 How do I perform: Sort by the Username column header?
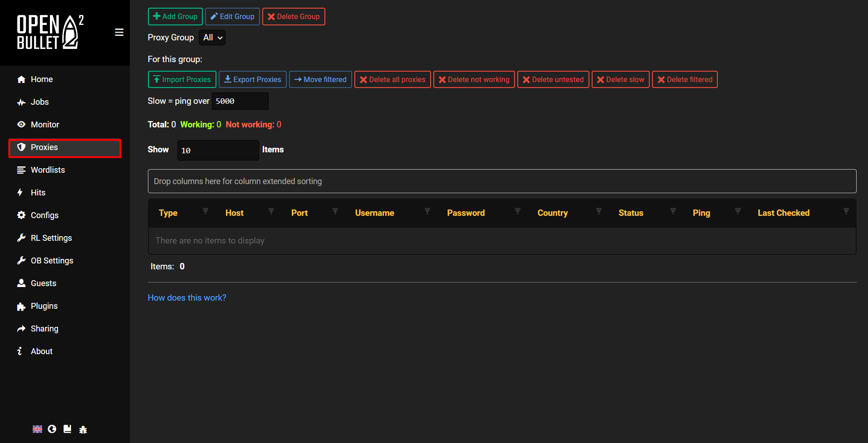pos(375,213)
